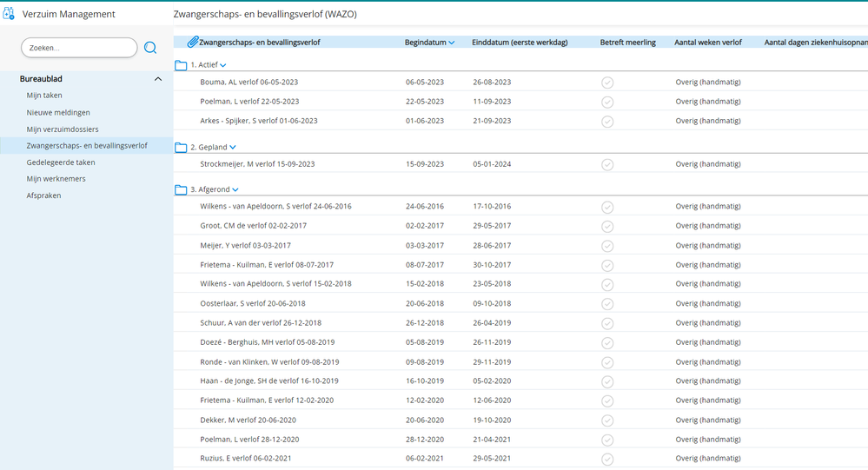The image size is (868, 470).
Task: Open Oosterlaar, S verlof 20-06-2018
Action: click(253, 303)
